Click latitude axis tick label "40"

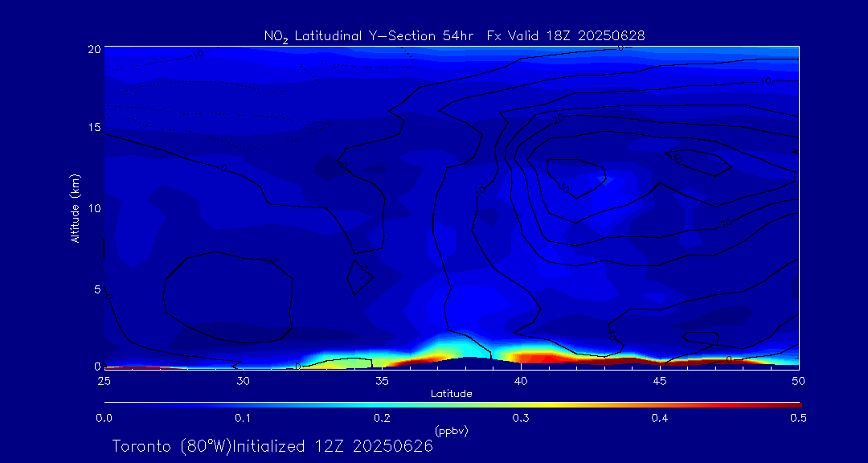pyautogui.click(x=521, y=380)
